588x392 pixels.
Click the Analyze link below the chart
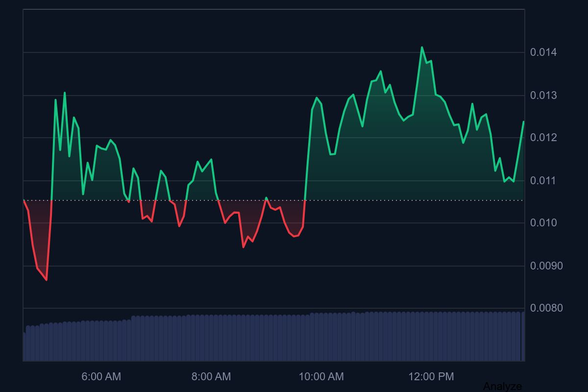pos(502,387)
